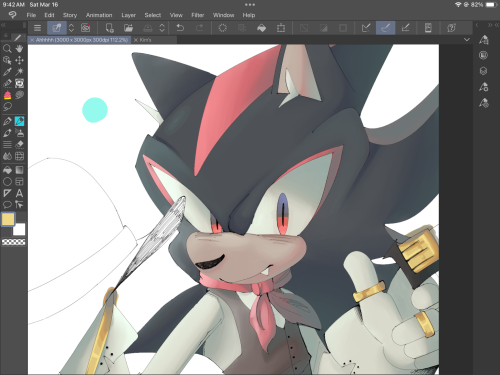Open the Filter menu

tap(198, 15)
